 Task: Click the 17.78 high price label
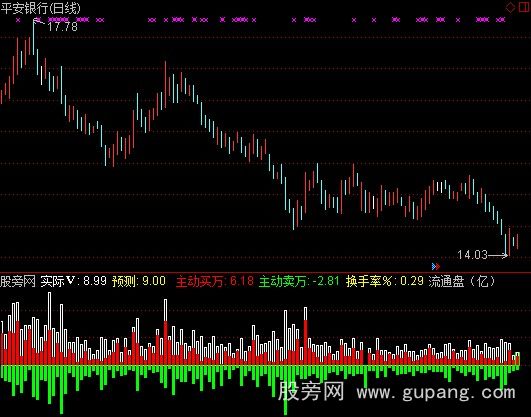click(63, 27)
